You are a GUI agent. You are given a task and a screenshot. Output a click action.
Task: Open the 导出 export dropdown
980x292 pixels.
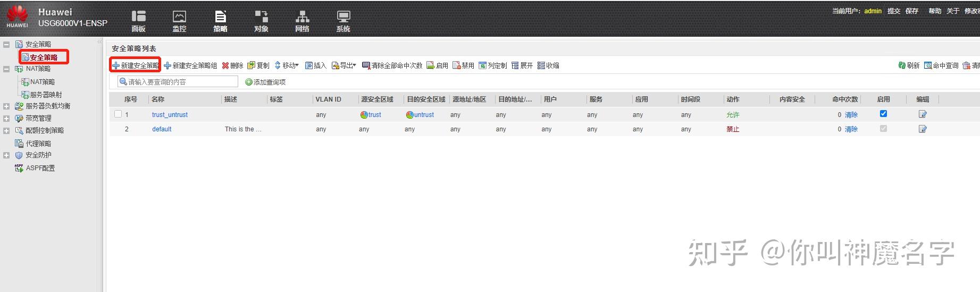click(x=344, y=65)
